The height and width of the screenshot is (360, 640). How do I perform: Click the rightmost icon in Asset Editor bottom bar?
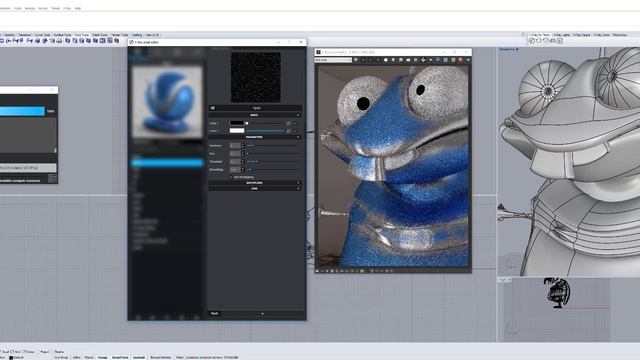(196, 317)
